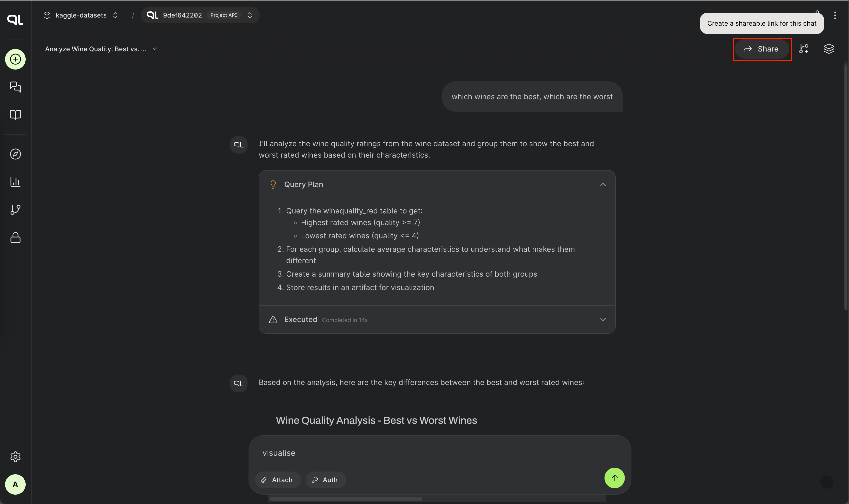849x504 pixels.
Task: Click the Share button
Action: tap(761, 49)
